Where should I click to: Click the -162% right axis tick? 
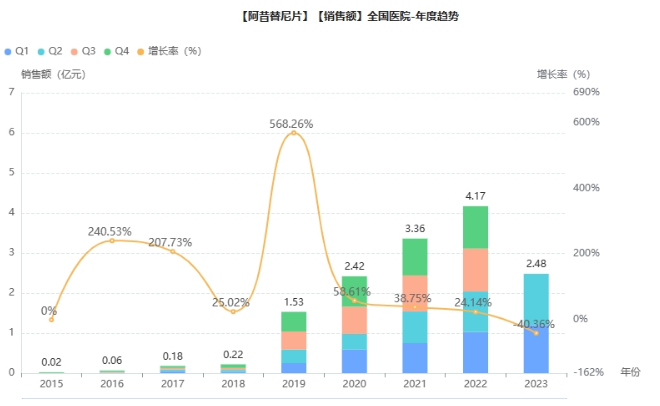[x=588, y=372]
